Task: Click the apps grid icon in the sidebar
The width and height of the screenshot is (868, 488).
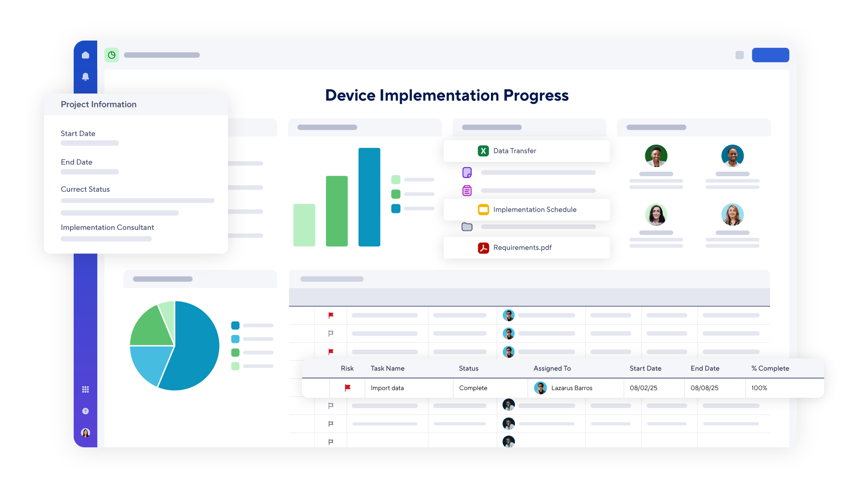Action: [x=85, y=389]
